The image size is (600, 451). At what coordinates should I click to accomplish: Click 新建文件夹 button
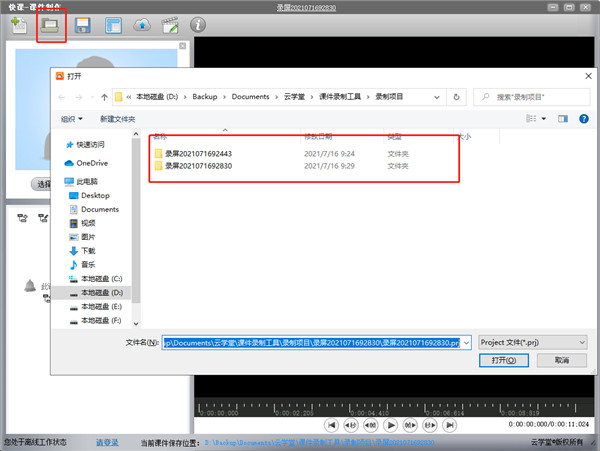point(117,119)
